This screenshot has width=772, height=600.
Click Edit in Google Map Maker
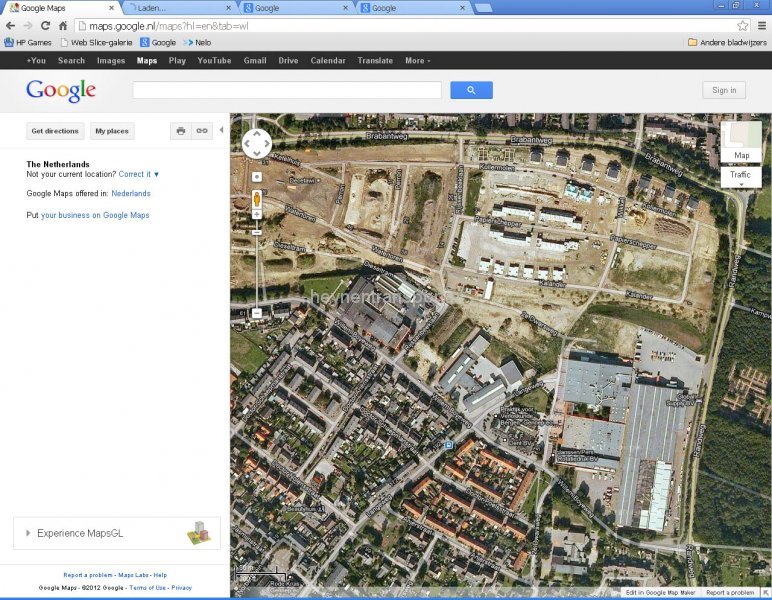(x=660, y=592)
